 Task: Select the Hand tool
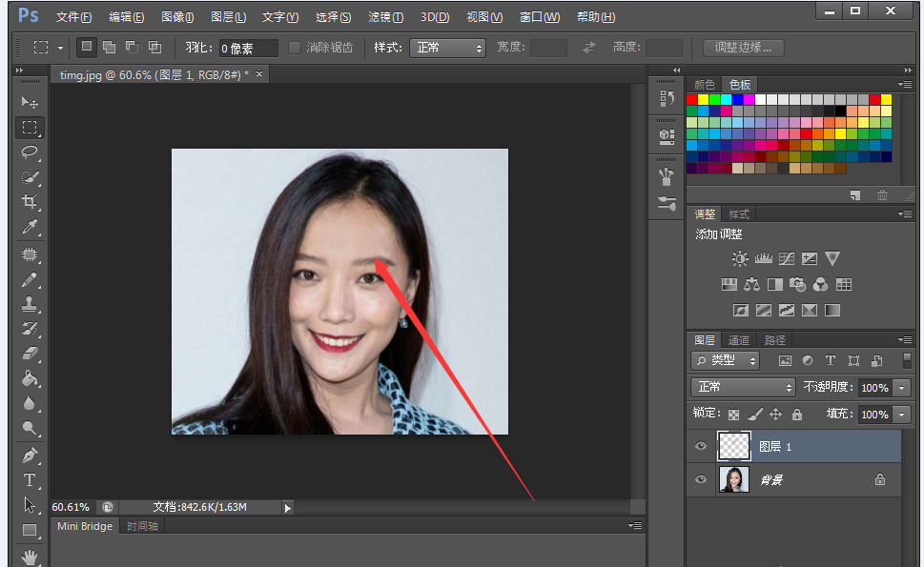click(30, 556)
